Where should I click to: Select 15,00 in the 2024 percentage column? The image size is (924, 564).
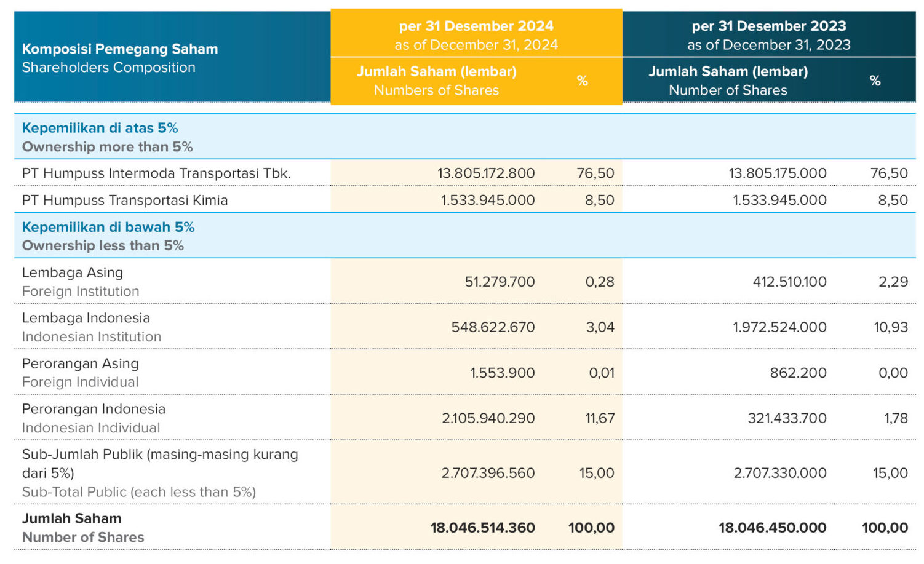coord(597,473)
